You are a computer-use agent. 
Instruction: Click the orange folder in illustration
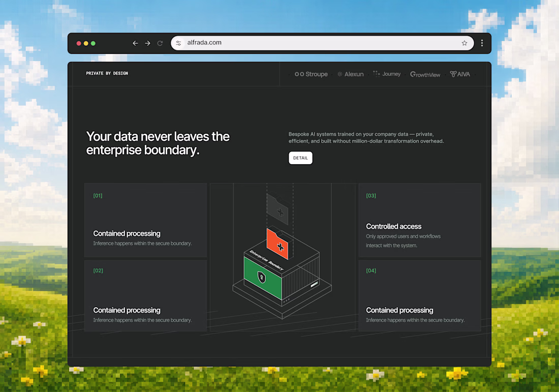[x=278, y=243]
